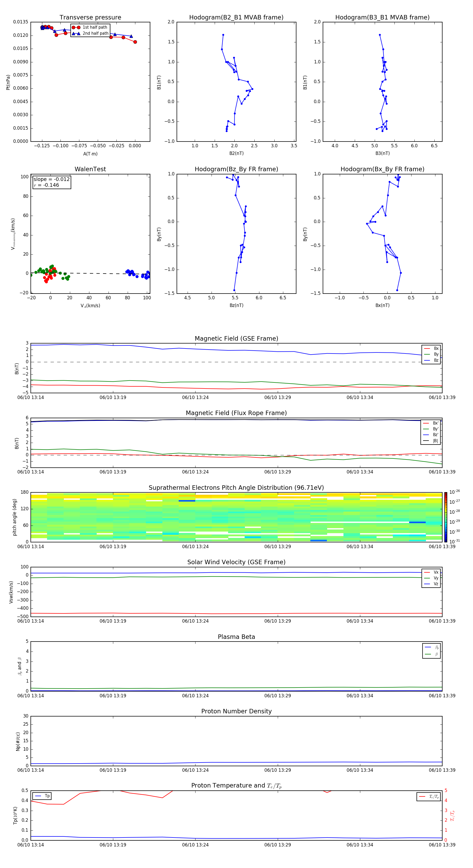Screen dimensions: 473x868
Task: Click the "Np(#/cc)" y-axis label
Action: pos(18,741)
